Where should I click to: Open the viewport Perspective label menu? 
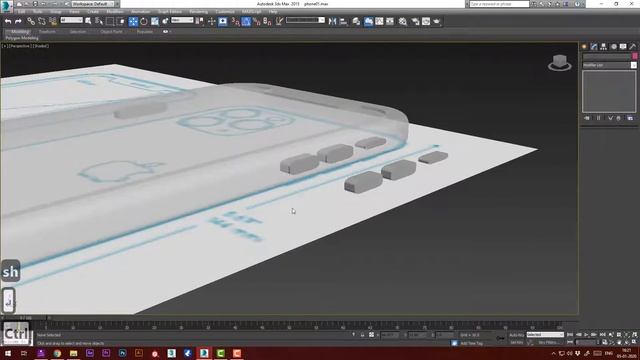tap(20, 46)
